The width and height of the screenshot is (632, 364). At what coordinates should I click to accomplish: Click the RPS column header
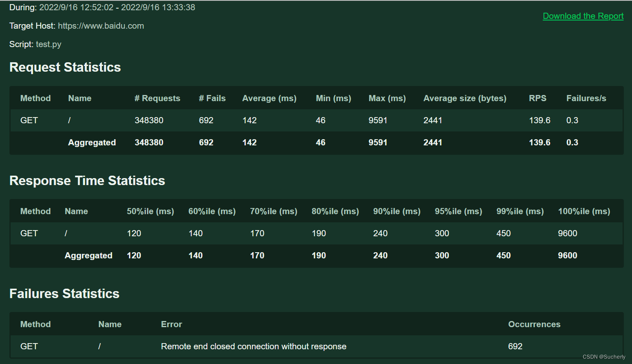point(537,98)
